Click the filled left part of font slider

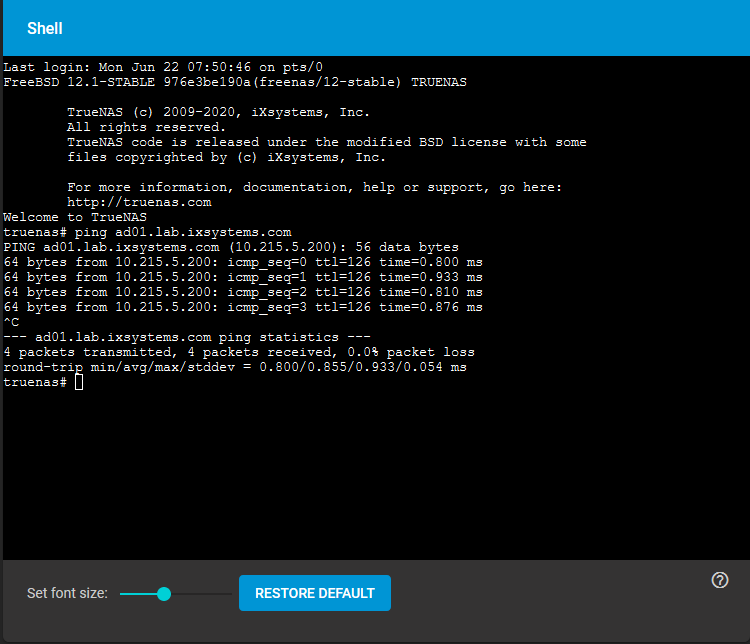(138, 594)
